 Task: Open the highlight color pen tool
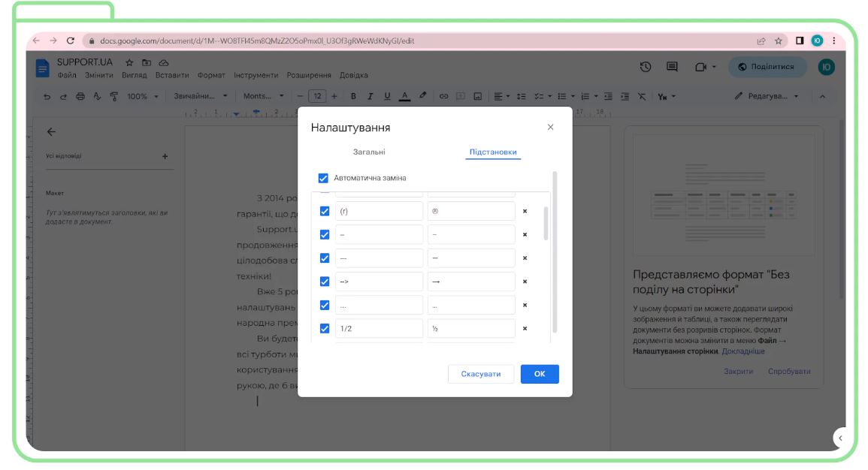coord(422,95)
